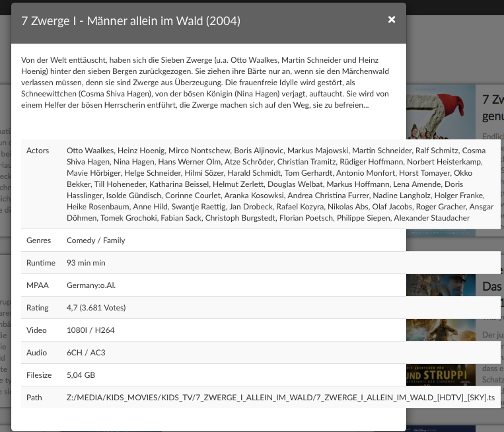Click the 'Comedy / Family' genre value
The height and width of the screenshot is (432, 504).
tap(96, 240)
